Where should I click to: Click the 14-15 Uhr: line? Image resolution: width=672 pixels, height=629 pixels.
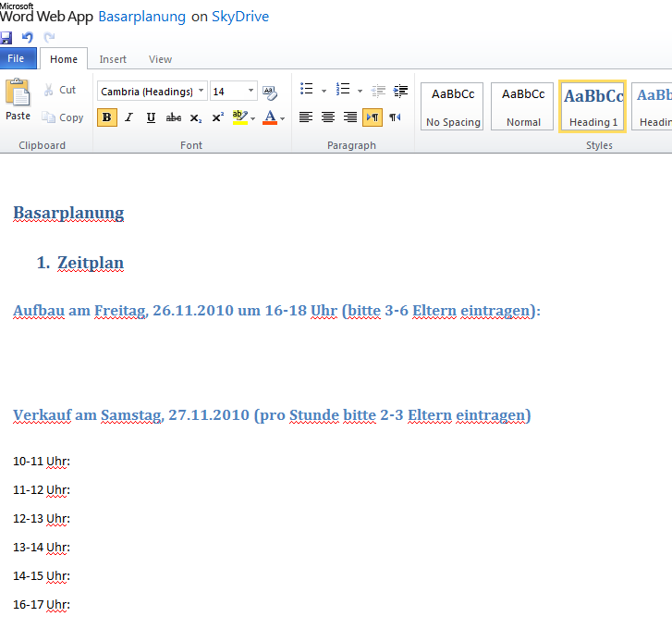click(x=42, y=576)
